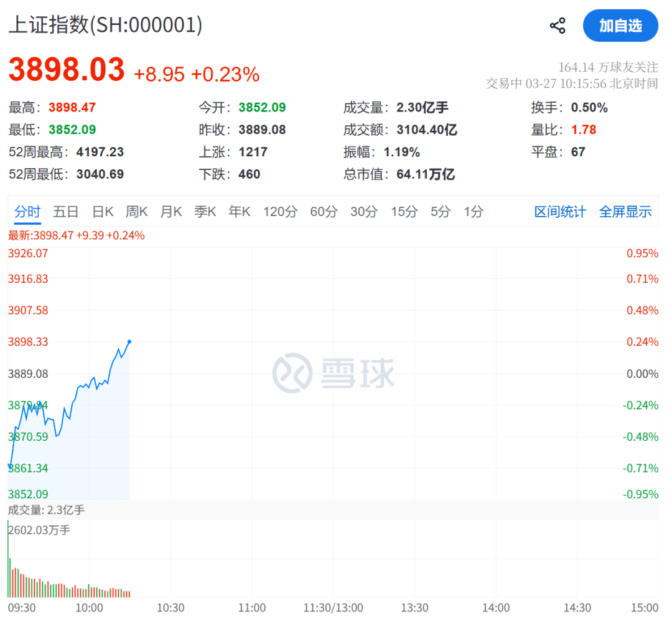Viewport: 672px width, 622px height.
Task: Enable 全屏显示 full screen display
Action: (625, 212)
